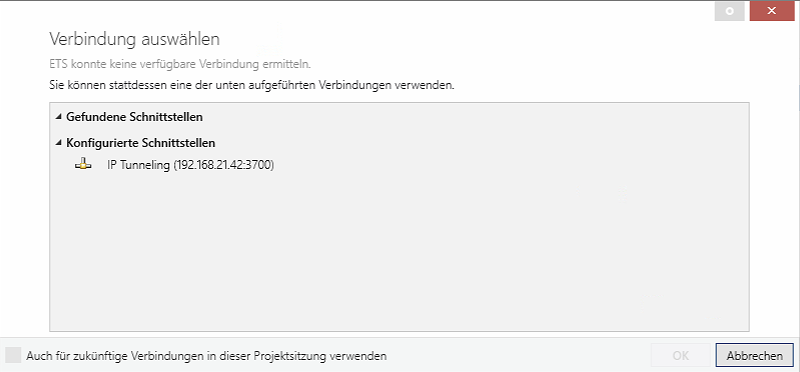Click the Gefundene Schnittstellen group header
Image resolution: width=800 pixels, height=372 pixels.
click(134, 117)
